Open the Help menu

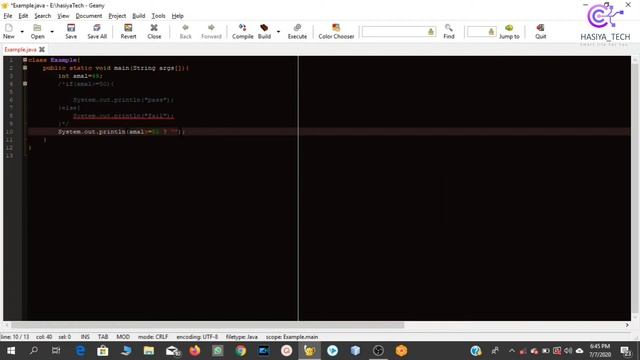coord(177,16)
